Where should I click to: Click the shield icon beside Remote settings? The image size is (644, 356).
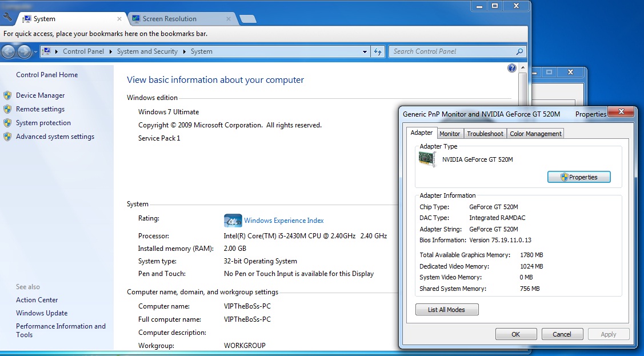tap(7, 109)
